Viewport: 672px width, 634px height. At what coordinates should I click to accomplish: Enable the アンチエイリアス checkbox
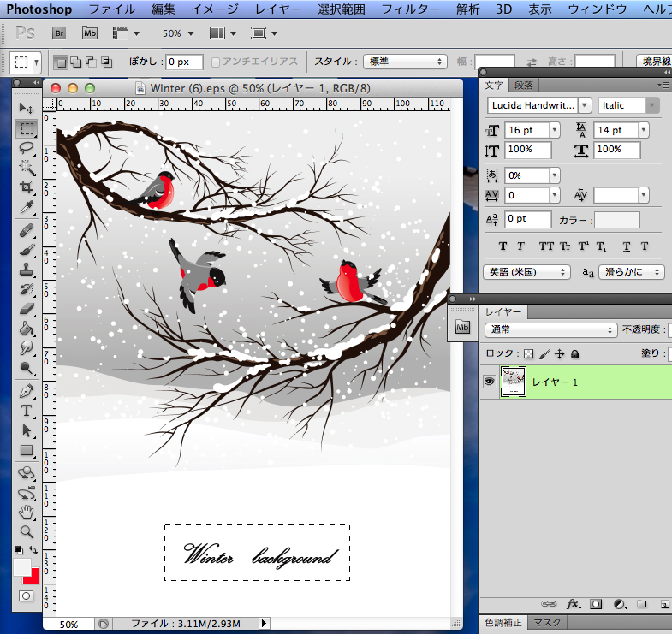217,62
